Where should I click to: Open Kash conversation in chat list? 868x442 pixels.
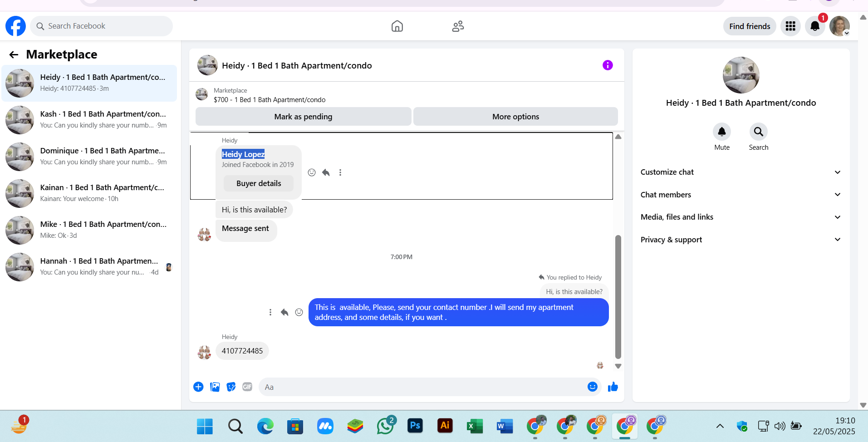point(89,120)
